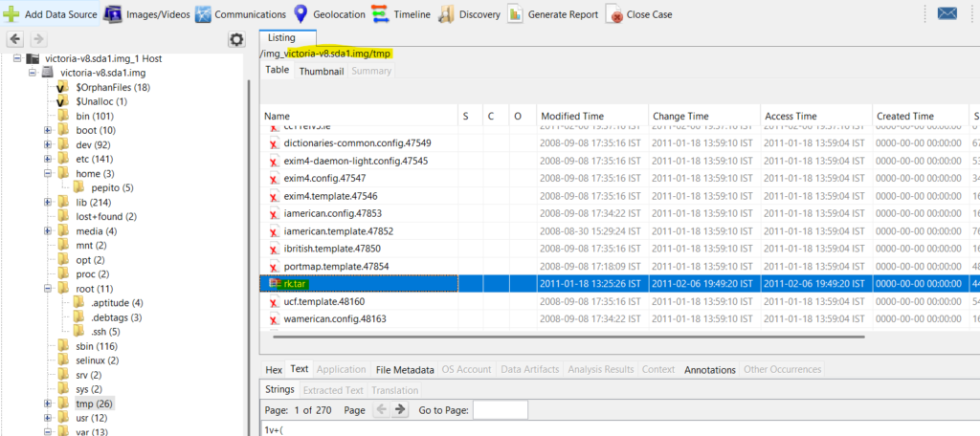The height and width of the screenshot is (436, 980).
Task: Click the Go to Page input field
Action: click(x=500, y=410)
